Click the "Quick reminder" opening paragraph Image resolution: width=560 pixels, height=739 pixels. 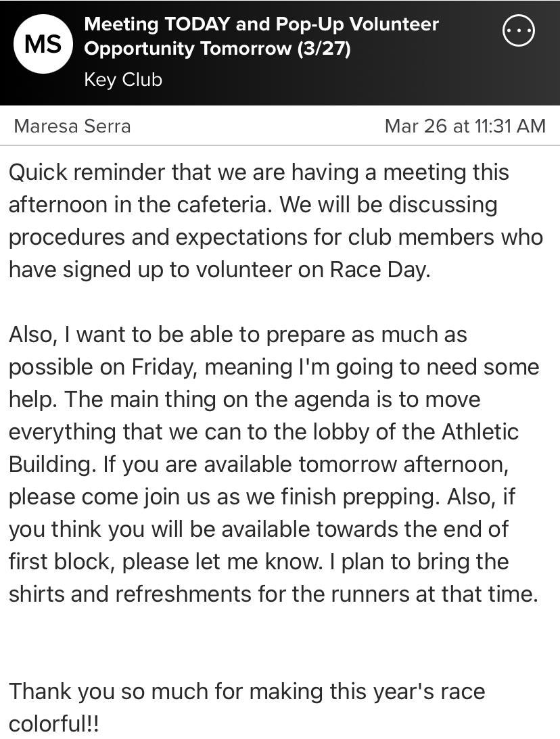coord(271,220)
